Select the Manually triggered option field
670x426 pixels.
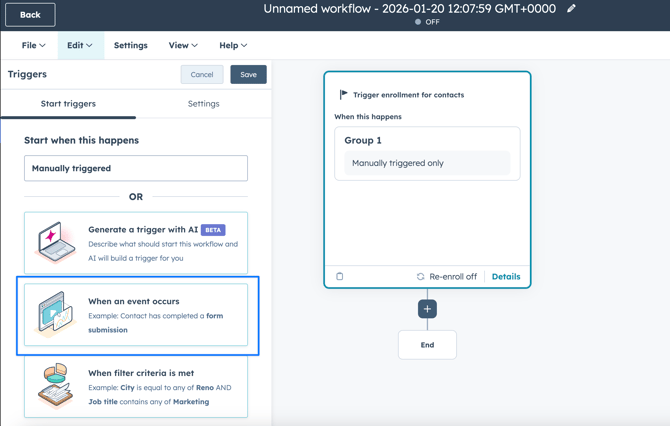click(x=136, y=168)
